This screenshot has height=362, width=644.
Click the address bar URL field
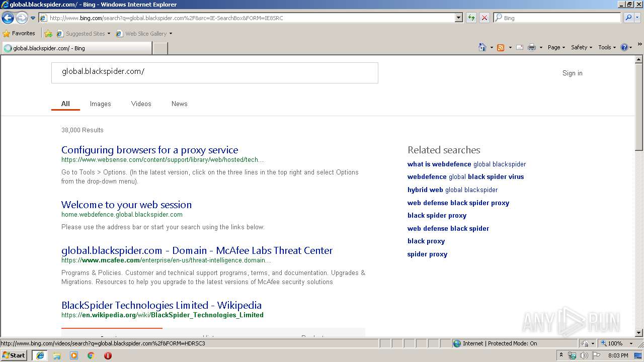[x=247, y=18]
